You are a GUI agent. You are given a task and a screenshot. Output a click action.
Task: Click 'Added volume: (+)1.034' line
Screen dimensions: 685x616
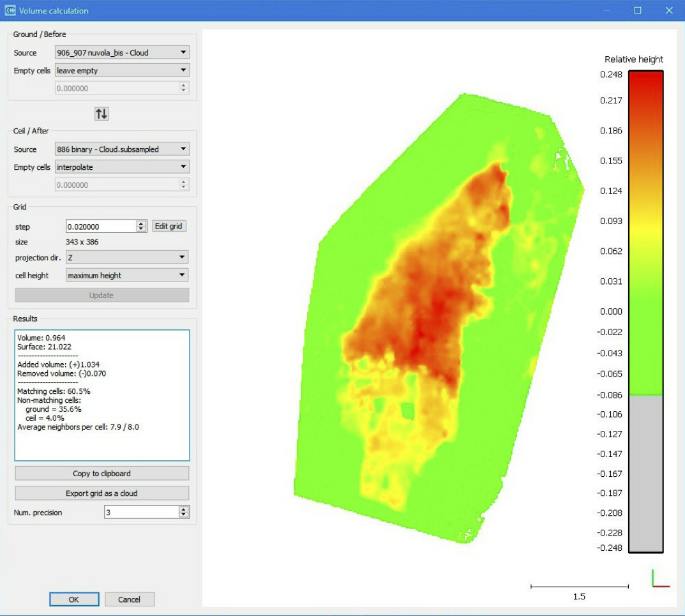pos(59,364)
